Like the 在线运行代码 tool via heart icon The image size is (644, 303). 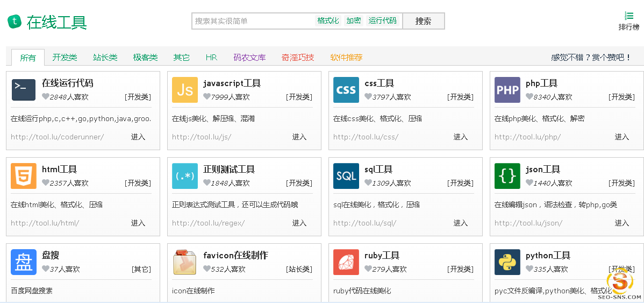[46, 97]
